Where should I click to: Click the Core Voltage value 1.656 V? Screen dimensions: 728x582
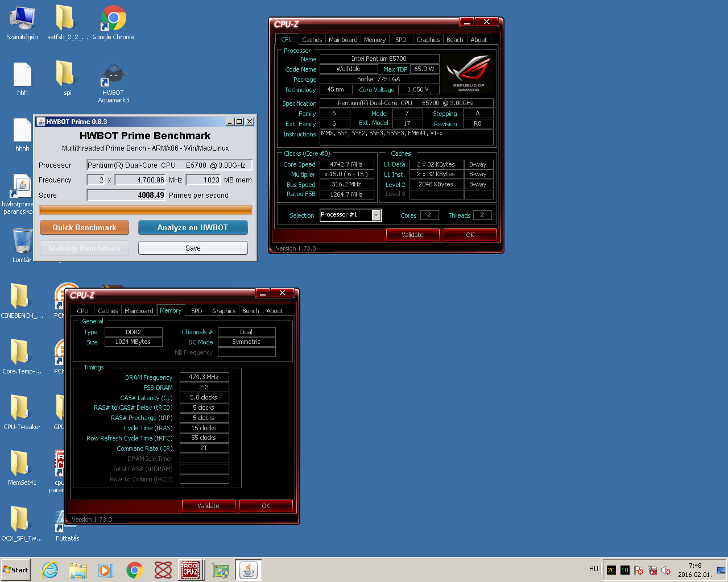pyautogui.click(x=418, y=89)
